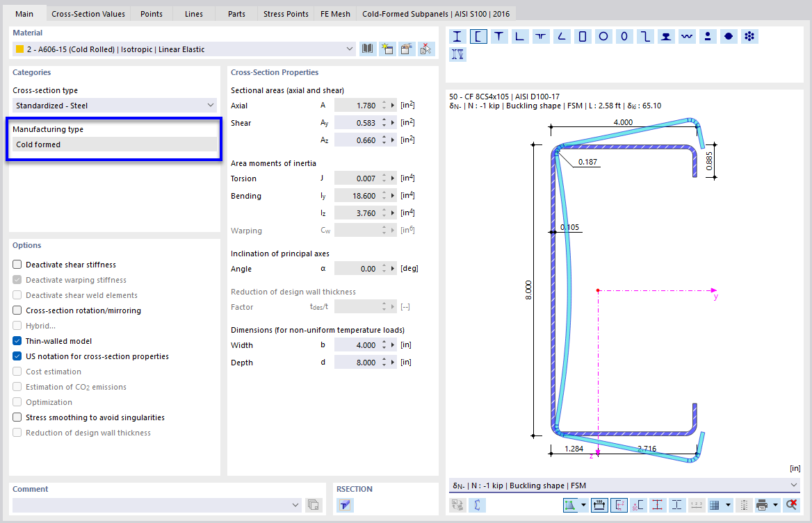Viewport: 812px width, 523px height.
Task: Select the Z-section shape icon
Action: click(644, 36)
